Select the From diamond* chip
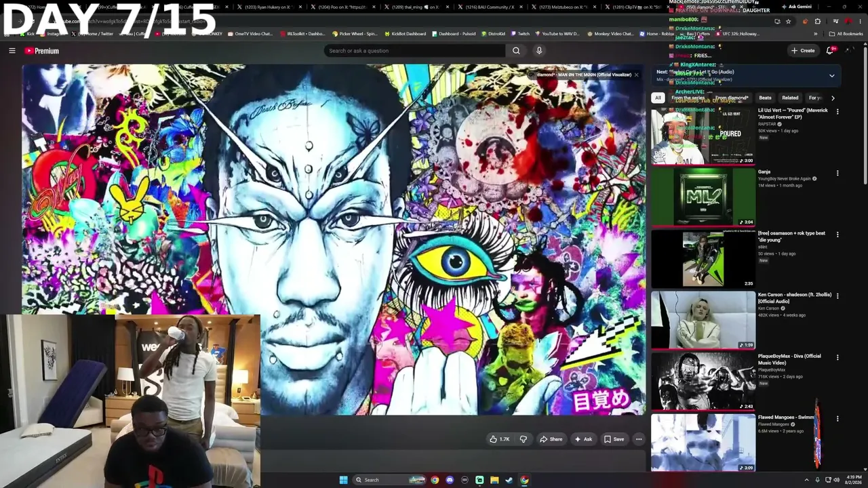Image resolution: width=868 pixels, height=488 pixels. pyautogui.click(x=732, y=98)
